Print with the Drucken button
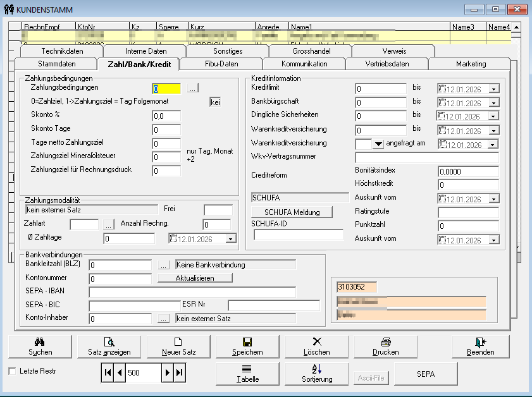The width and height of the screenshot is (532, 397). (385, 346)
